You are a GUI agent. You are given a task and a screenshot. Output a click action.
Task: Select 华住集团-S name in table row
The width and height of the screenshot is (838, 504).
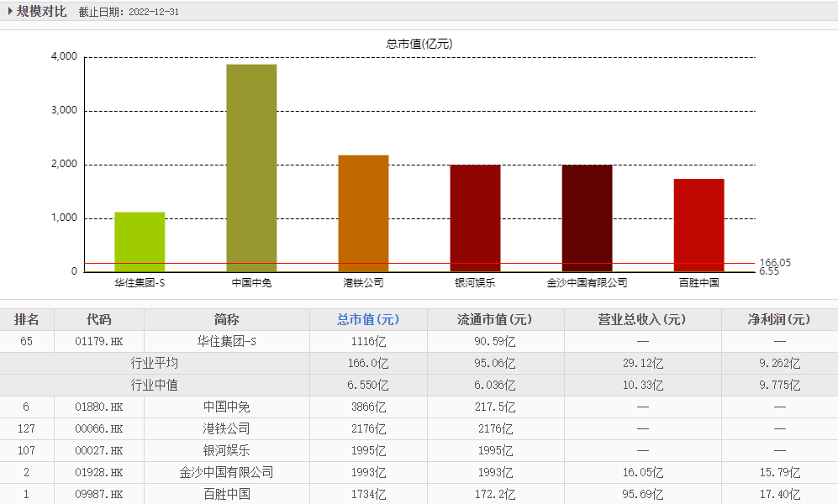[x=227, y=341]
